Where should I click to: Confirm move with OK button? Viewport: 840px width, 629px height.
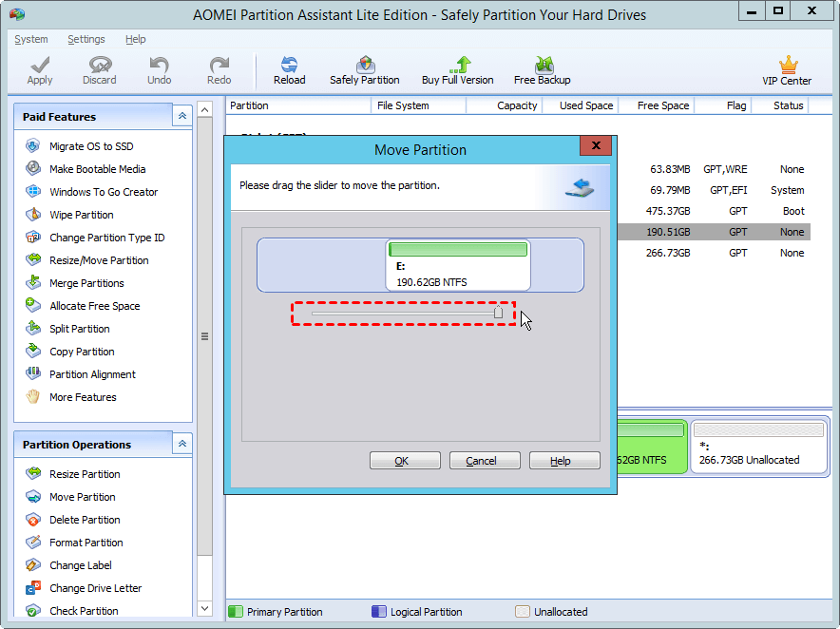[x=405, y=461]
